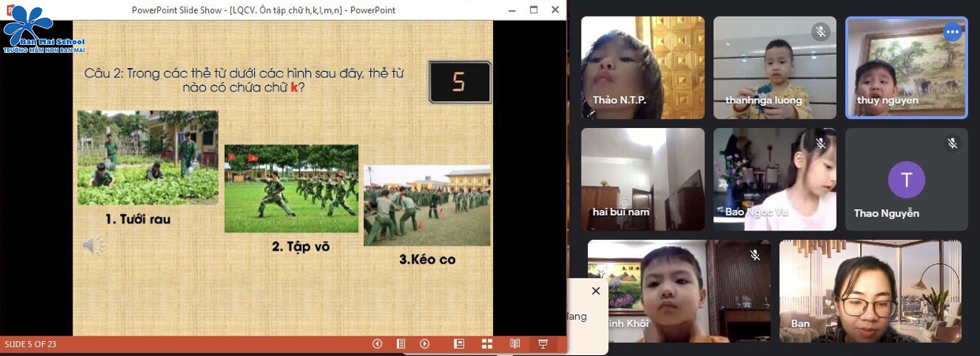The image size is (980, 356).
Task: Switch to Normal view
Action: coord(459,344)
